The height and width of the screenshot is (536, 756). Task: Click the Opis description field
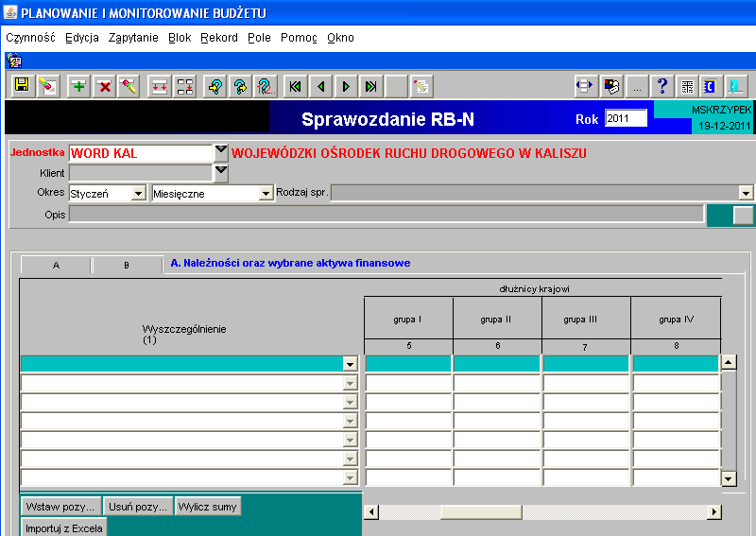click(x=387, y=214)
